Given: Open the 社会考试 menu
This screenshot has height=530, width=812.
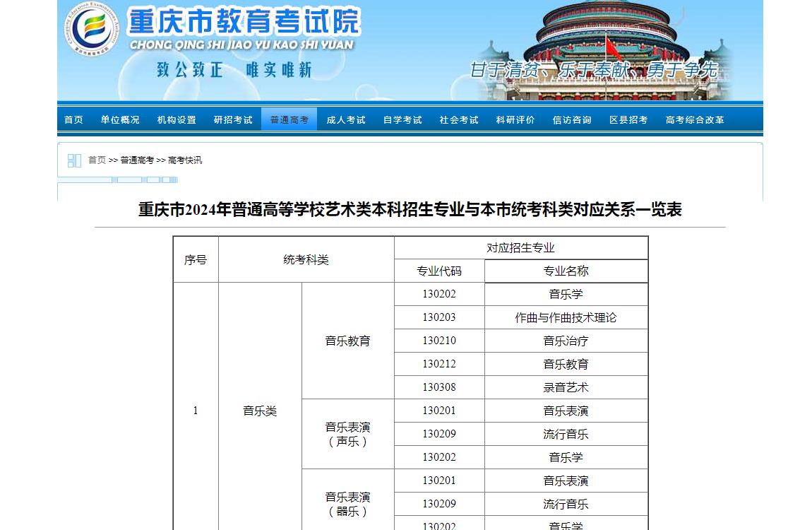Looking at the screenshot, I should point(459,119).
